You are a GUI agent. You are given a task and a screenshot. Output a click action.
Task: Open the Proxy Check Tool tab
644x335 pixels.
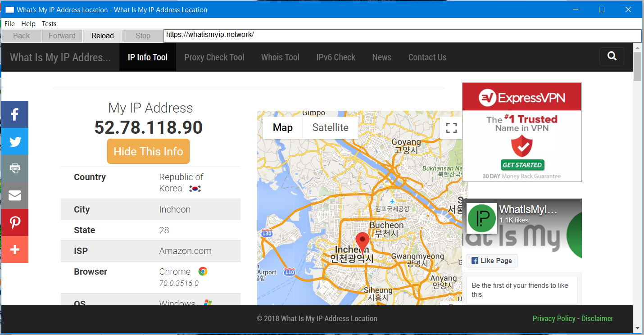pos(214,57)
